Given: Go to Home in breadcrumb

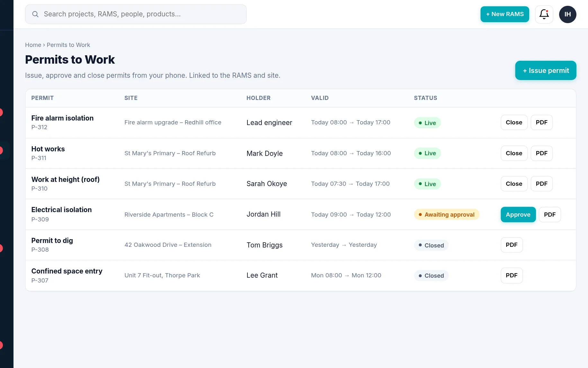Looking at the screenshot, I should coord(33,45).
